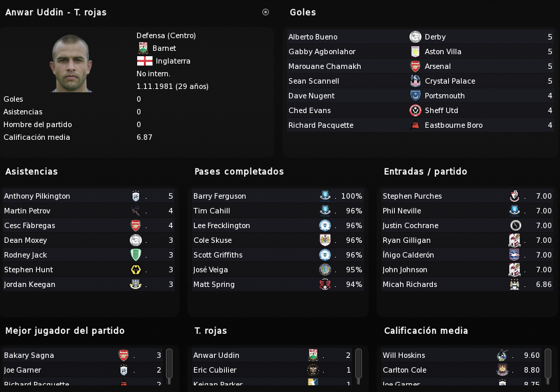Click the Mejor jugador del partido scrollbar
The height and width of the screenshot is (392, 560).
(169, 364)
